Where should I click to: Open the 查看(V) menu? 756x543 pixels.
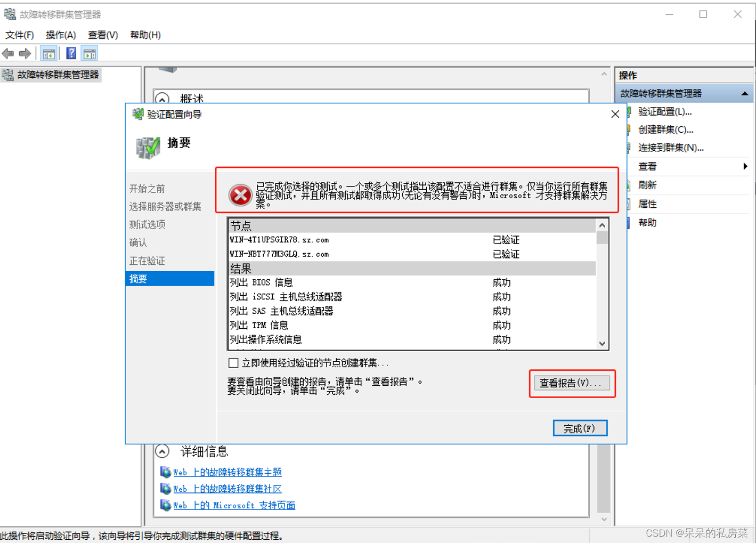(103, 35)
